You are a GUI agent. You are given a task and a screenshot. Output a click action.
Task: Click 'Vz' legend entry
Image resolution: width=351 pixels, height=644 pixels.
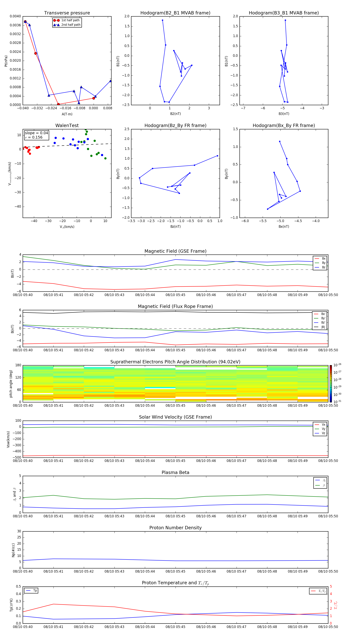320,433
